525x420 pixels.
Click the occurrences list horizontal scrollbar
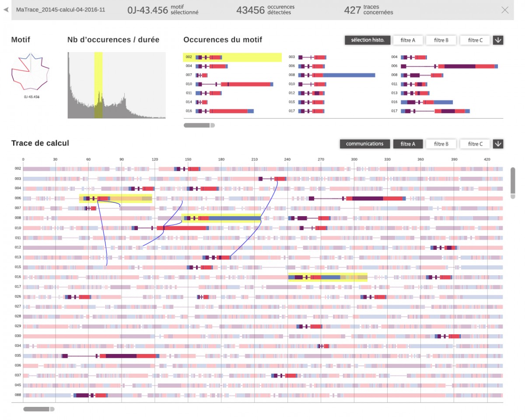point(199,126)
